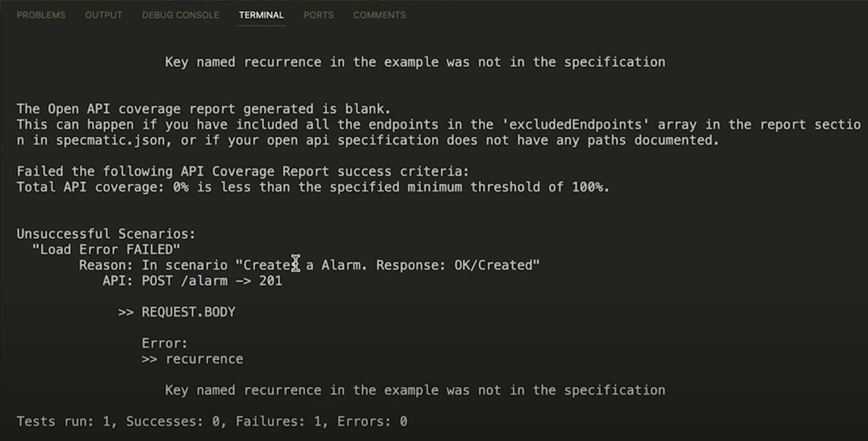This screenshot has height=441, width=868.
Task: Show the DEBUG CONSOLE tab
Action: tap(180, 15)
